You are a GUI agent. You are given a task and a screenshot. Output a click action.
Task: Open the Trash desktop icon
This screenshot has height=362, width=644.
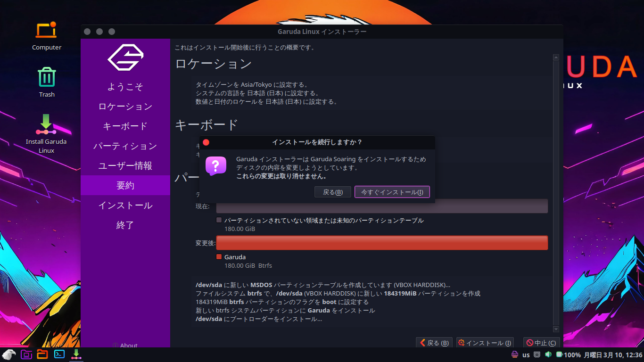(47, 82)
